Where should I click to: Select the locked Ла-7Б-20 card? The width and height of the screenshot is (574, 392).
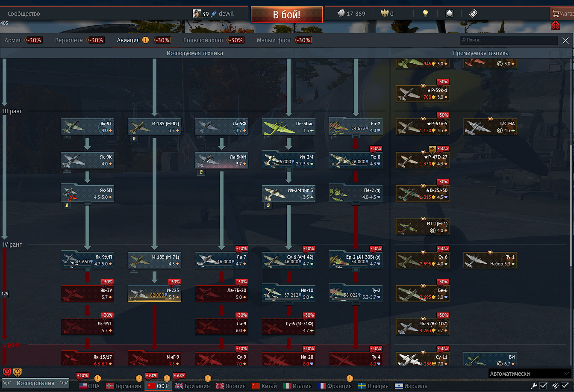click(x=222, y=293)
